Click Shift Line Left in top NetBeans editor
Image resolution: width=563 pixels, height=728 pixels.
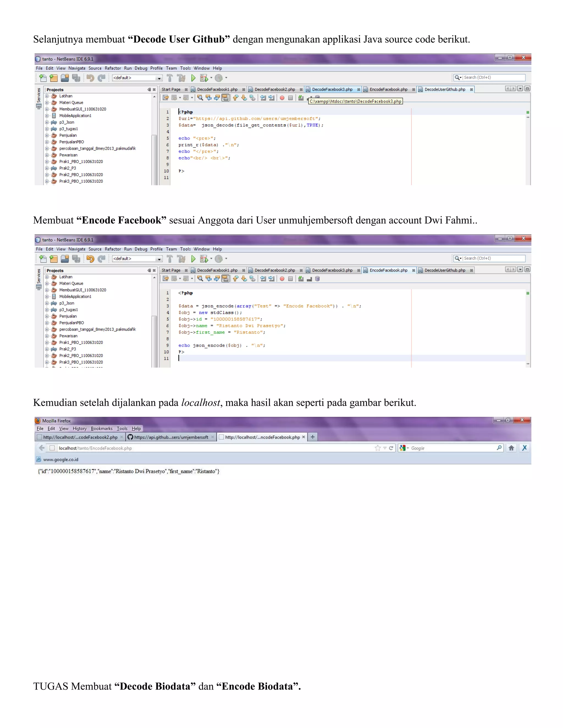pyautogui.click(x=263, y=98)
